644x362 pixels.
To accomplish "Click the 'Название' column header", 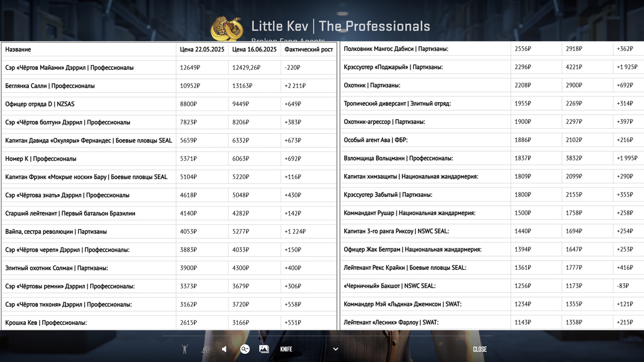I will 18,49.
